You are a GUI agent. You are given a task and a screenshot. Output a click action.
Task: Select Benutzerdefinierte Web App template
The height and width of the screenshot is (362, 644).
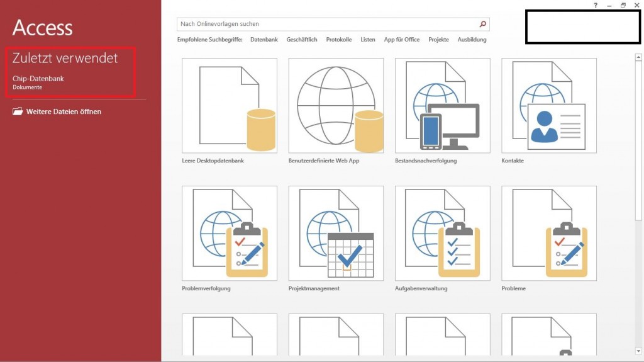(x=336, y=106)
